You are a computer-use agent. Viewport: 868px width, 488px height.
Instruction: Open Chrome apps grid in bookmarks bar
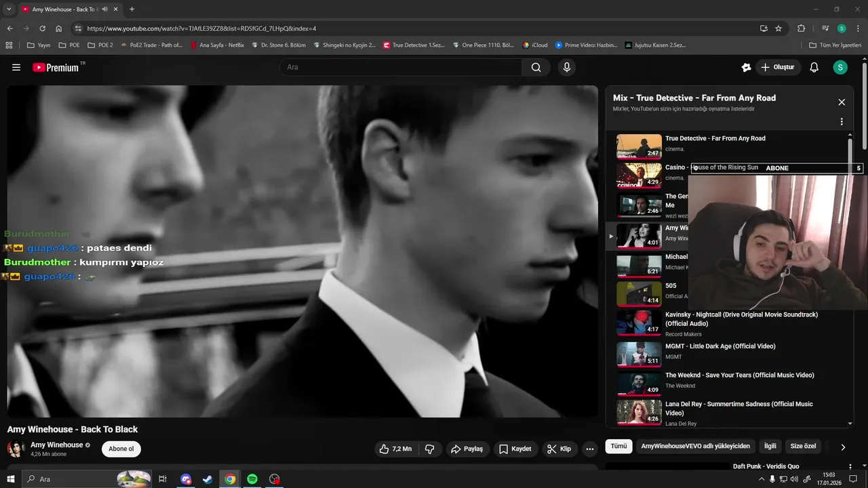[x=9, y=45]
